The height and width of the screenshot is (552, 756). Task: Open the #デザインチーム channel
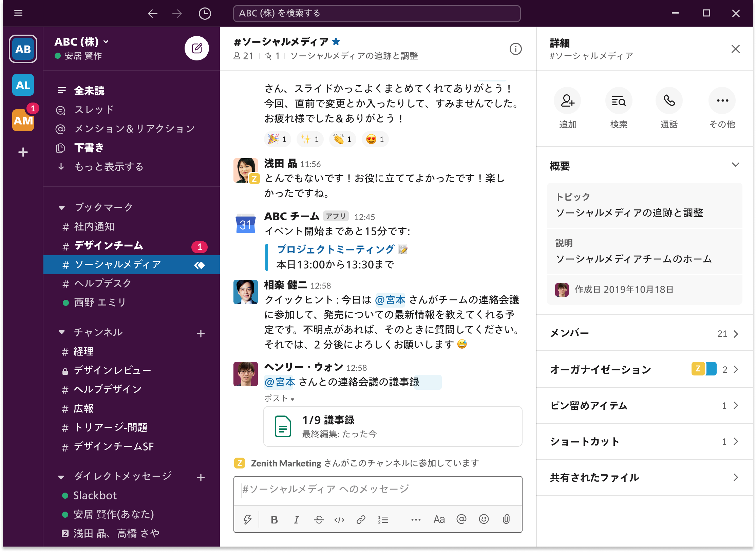[132, 246]
